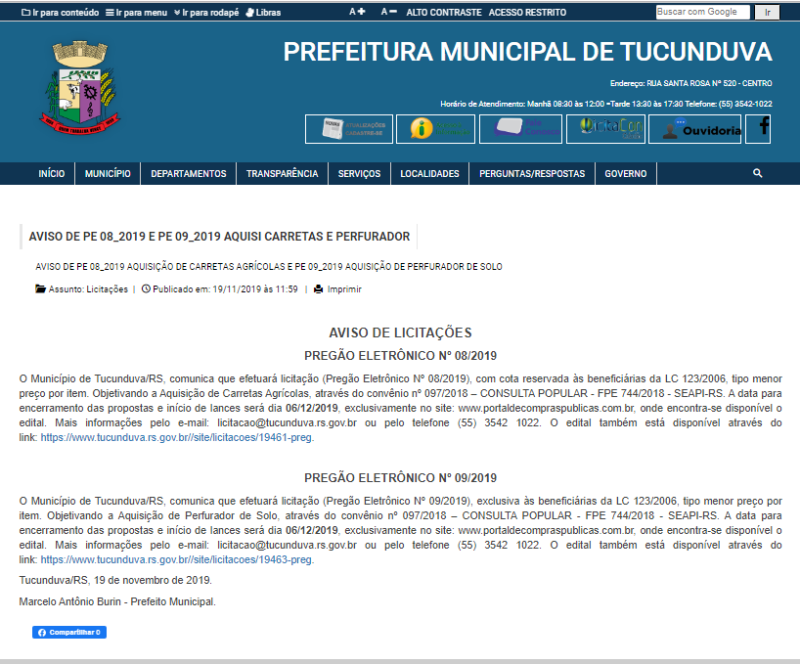Expand the MUNICÍPIO dropdown menu
Screen dimensions: 800x664
(108, 172)
